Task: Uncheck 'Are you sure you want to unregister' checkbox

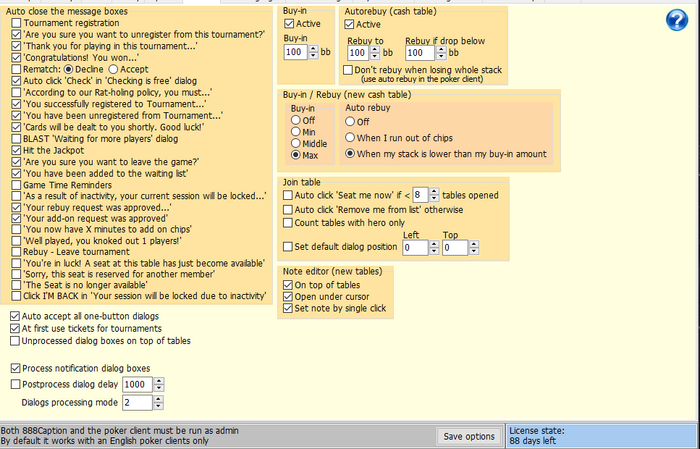Action: (x=16, y=34)
